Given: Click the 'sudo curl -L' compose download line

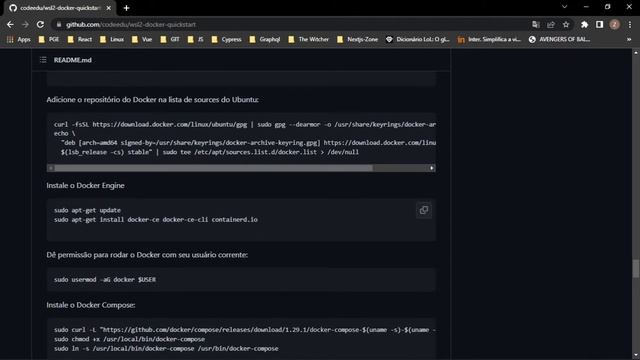Looking at the screenshot, I should point(245,330).
